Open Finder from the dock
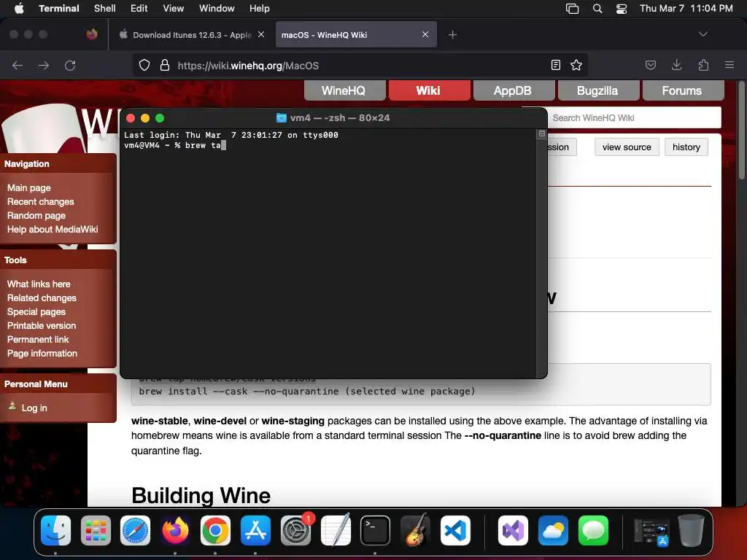Image resolution: width=747 pixels, height=560 pixels. pyautogui.click(x=55, y=530)
